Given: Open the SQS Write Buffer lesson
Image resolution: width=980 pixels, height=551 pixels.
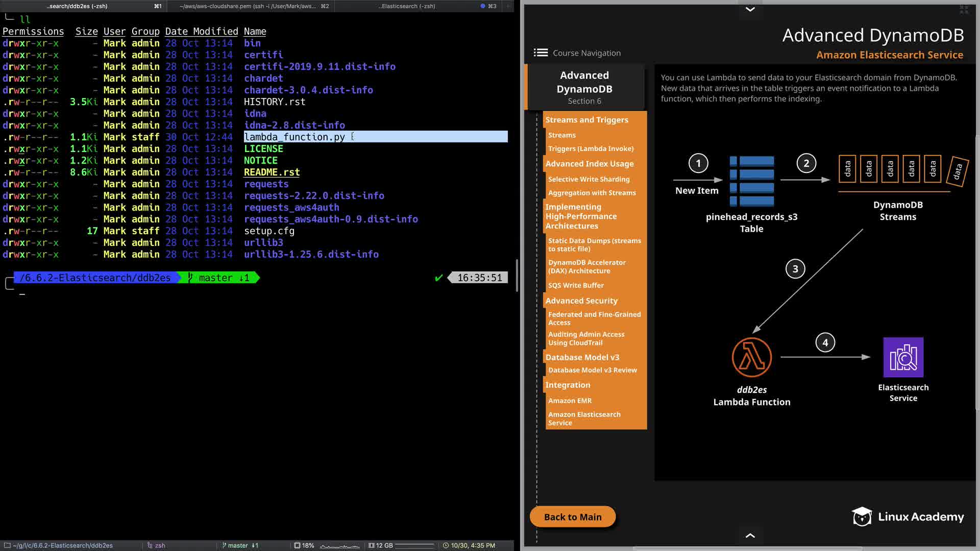Looking at the screenshot, I should point(576,285).
